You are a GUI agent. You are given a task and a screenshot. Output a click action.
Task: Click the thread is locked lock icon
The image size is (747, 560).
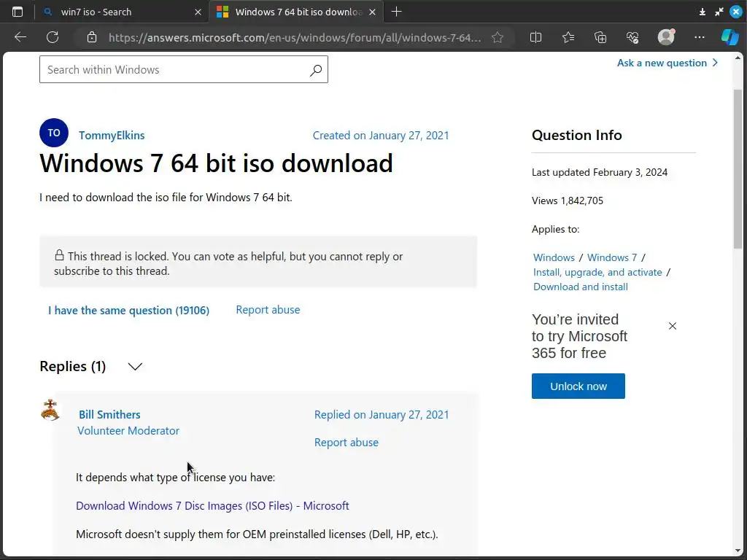pos(59,255)
